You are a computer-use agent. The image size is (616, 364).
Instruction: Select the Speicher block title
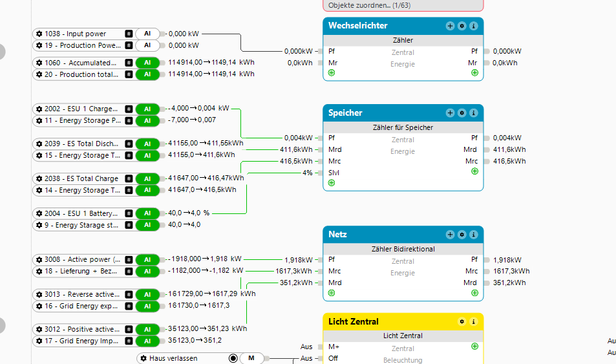tap(345, 112)
